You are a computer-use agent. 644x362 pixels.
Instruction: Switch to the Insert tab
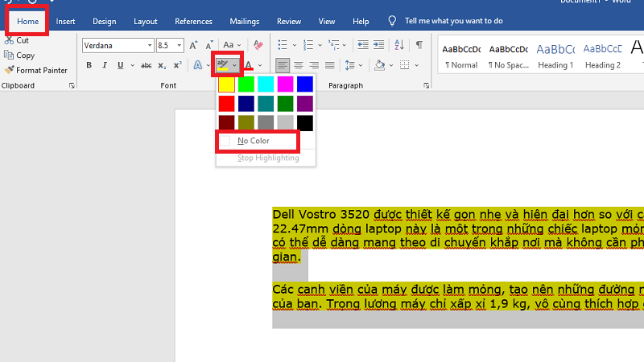tap(65, 21)
